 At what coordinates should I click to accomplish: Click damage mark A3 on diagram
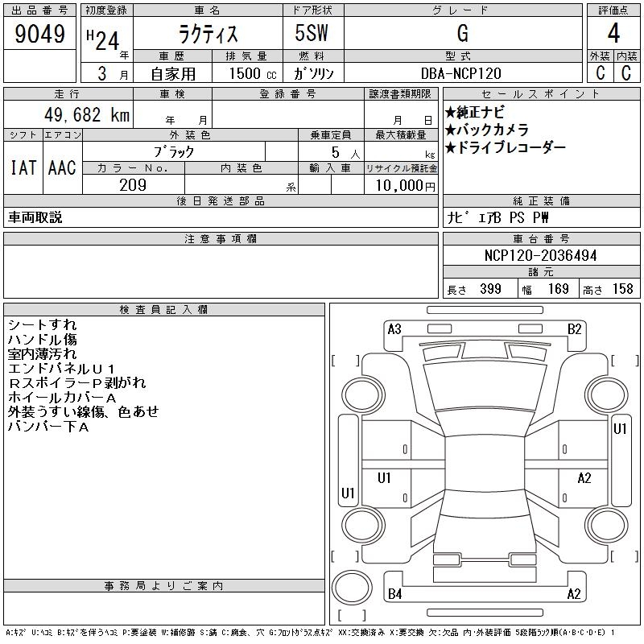tap(394, 329)
